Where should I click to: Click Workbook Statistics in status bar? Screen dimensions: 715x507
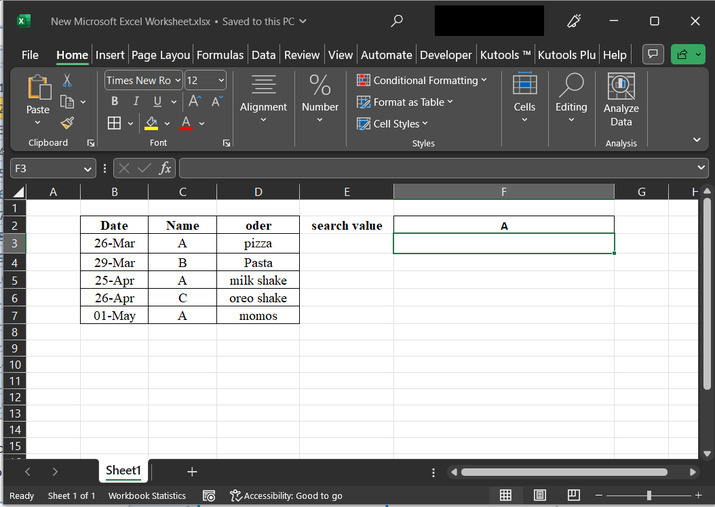(147, 495)
